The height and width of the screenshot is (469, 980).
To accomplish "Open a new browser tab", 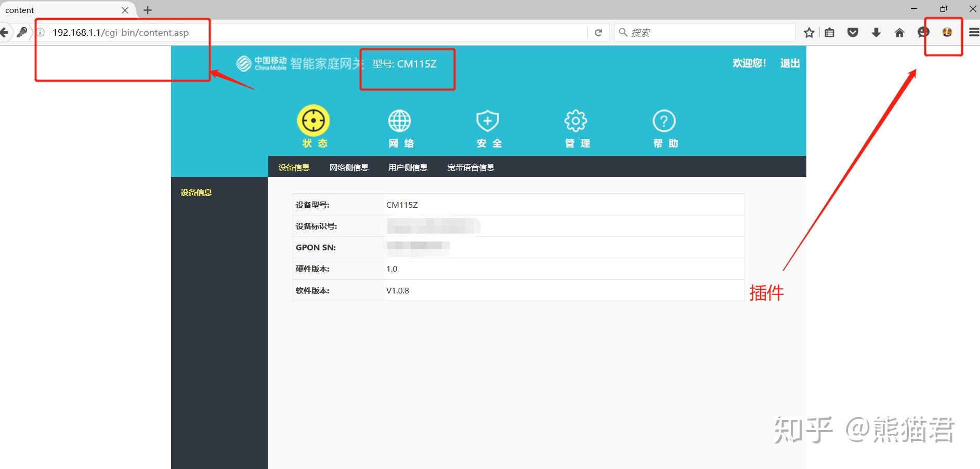I will (148, 10).
